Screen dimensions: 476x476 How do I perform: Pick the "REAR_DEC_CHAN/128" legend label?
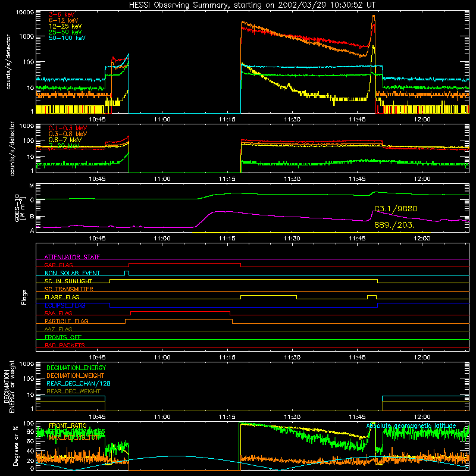pyautogui.click(x=79, y=383)
